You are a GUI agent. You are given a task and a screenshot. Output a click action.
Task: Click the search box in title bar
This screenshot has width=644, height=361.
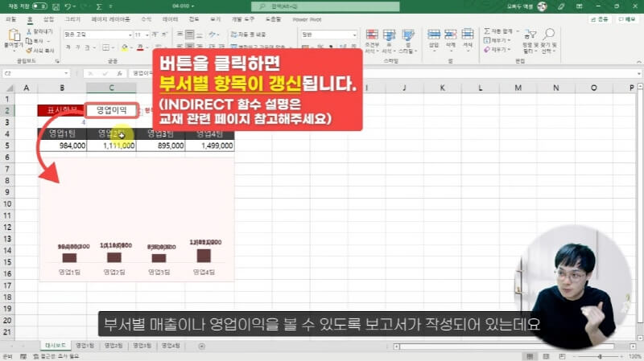(325, 6)
